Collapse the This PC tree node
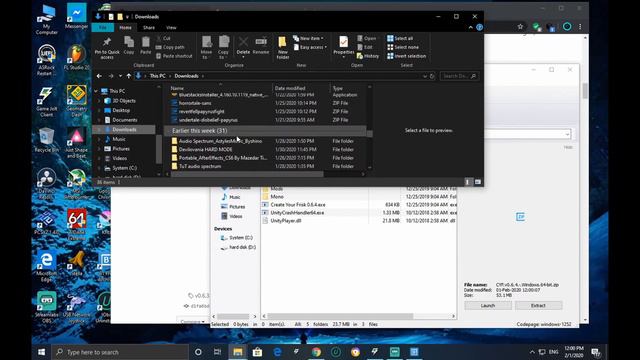The width and height of the screenshot is (640, 360). coord(96,91)
